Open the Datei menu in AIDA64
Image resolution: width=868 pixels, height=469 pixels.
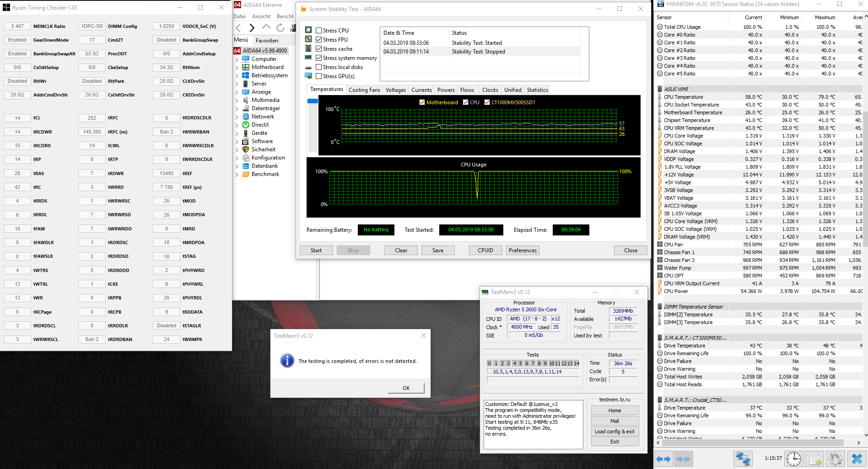tap(240, 16)
